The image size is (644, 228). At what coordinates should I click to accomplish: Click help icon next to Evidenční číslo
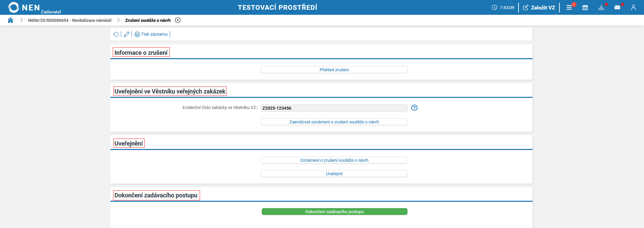tap(414, 108)
